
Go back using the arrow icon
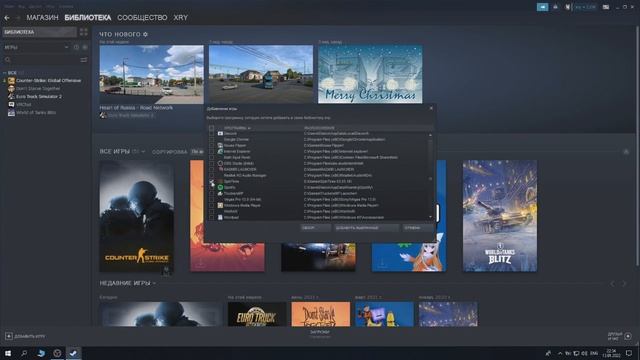click(x=7, y=18)
